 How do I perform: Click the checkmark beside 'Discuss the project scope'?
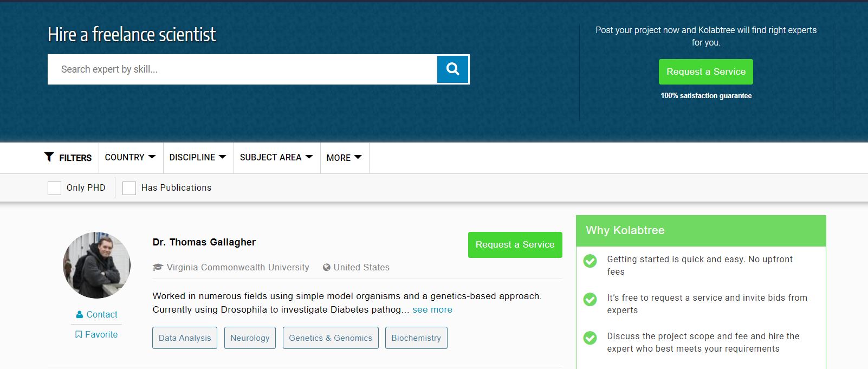coord(590,338)
